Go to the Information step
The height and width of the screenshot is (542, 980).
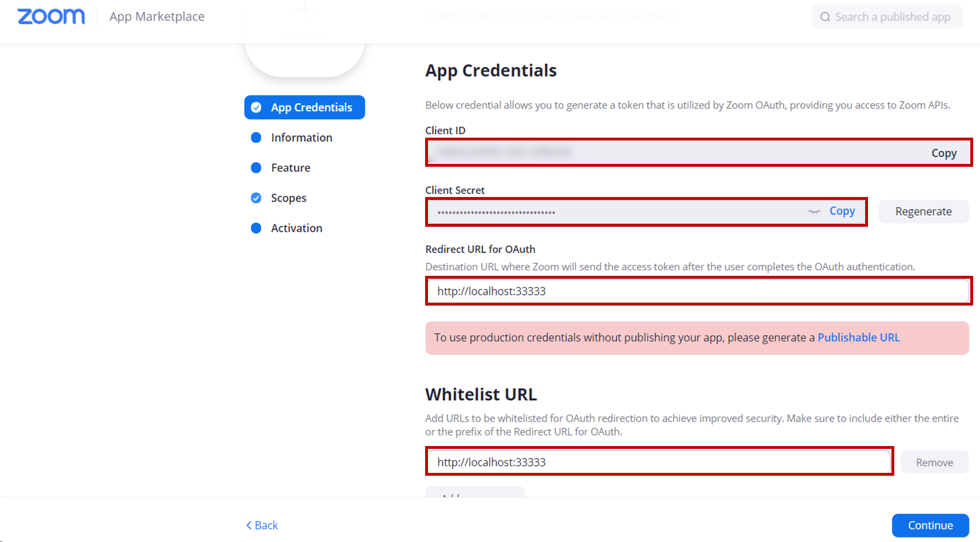(x=301, y=138)
